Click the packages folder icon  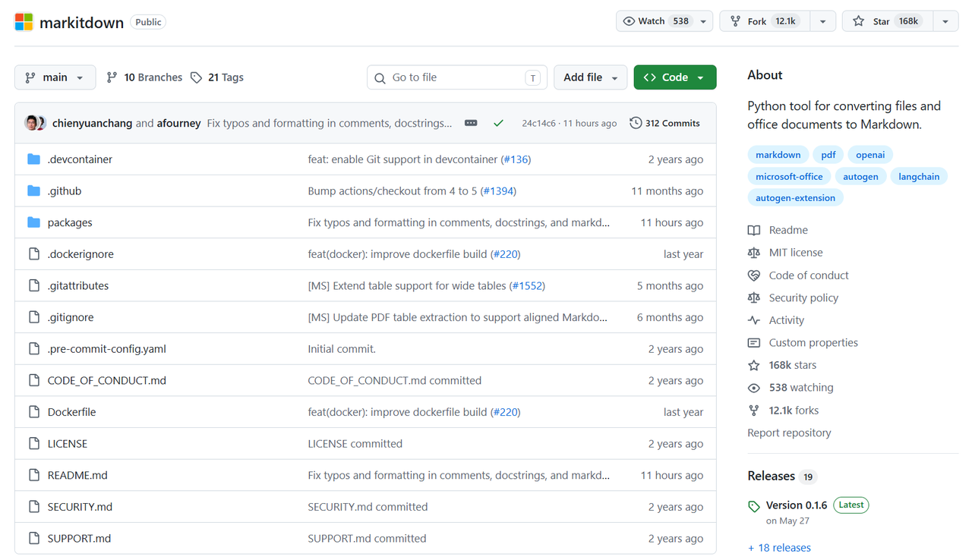pos(33,222)
